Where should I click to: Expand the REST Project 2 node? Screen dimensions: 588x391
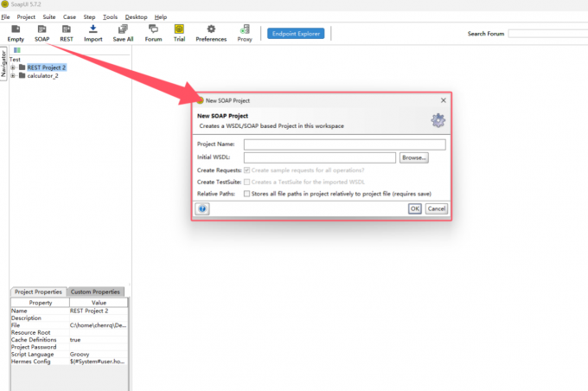13,67
